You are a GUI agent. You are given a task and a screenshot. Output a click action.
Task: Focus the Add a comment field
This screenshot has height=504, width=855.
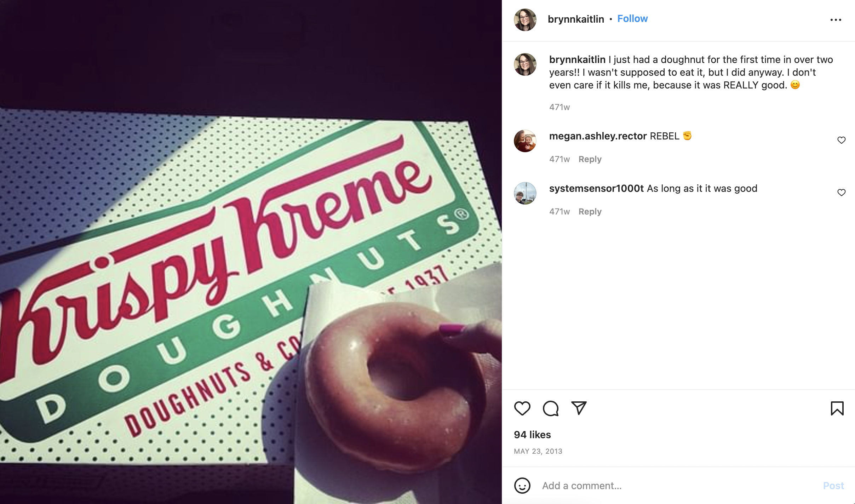(679, 486)
